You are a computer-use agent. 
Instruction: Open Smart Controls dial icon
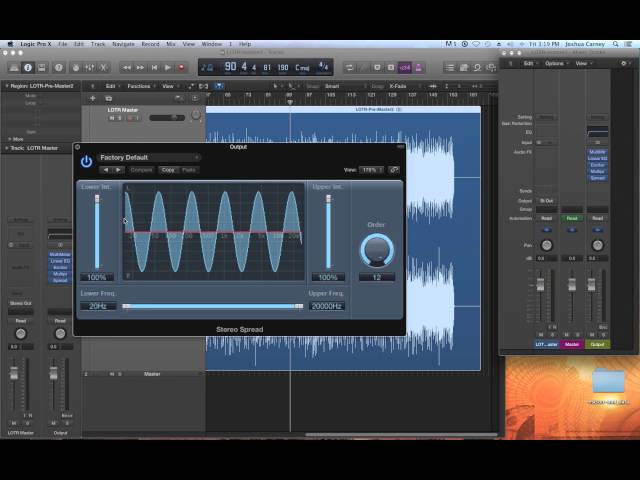76,68
